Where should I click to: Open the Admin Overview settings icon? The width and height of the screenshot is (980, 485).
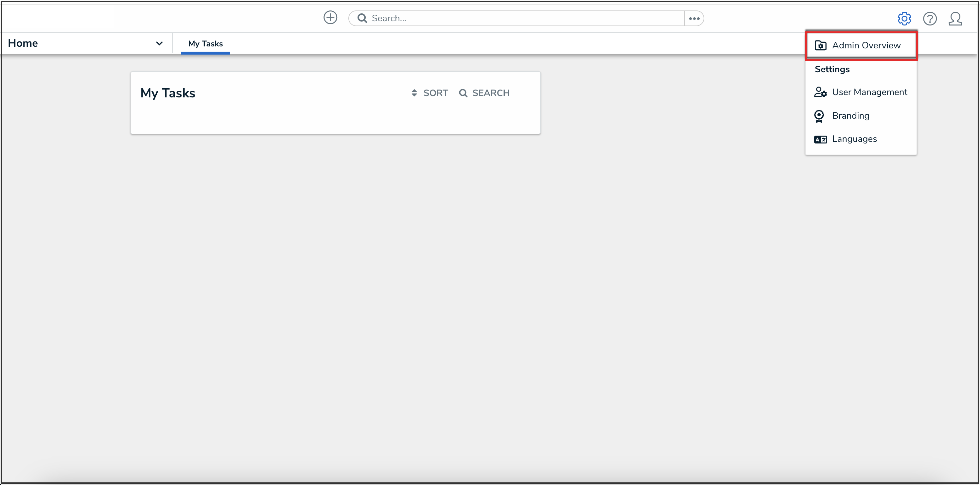click(x=821, y=45)
